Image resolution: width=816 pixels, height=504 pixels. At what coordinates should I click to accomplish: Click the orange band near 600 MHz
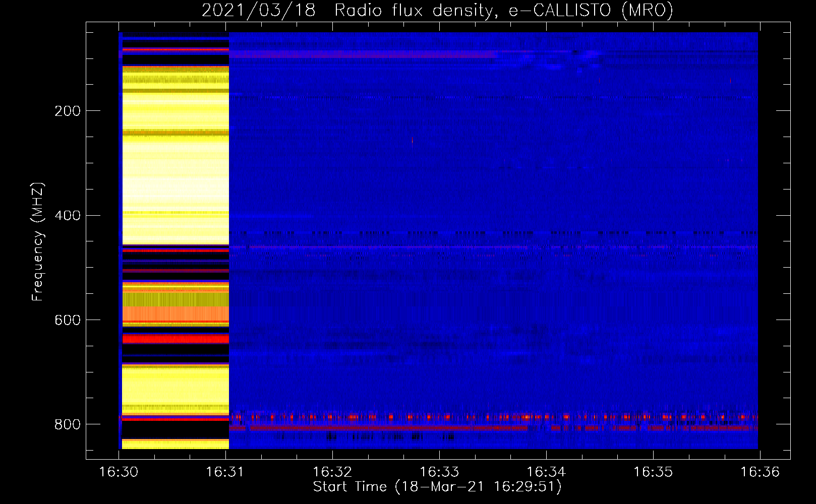click(x=176, y=314)
